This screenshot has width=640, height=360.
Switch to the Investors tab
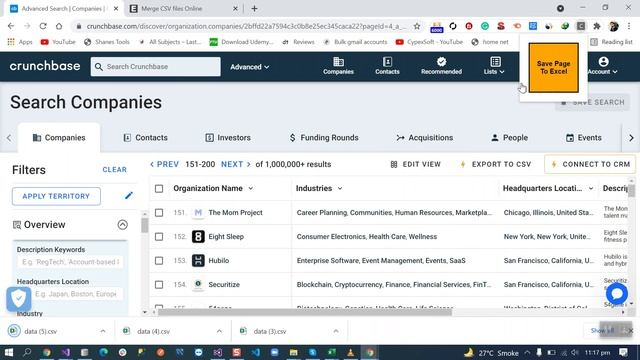(x=228, y=138)
